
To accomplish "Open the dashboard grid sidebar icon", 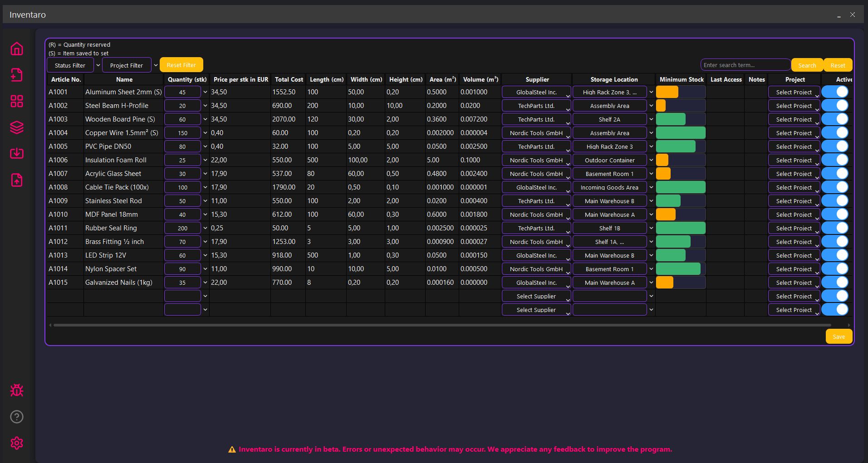I will point(17,101).
